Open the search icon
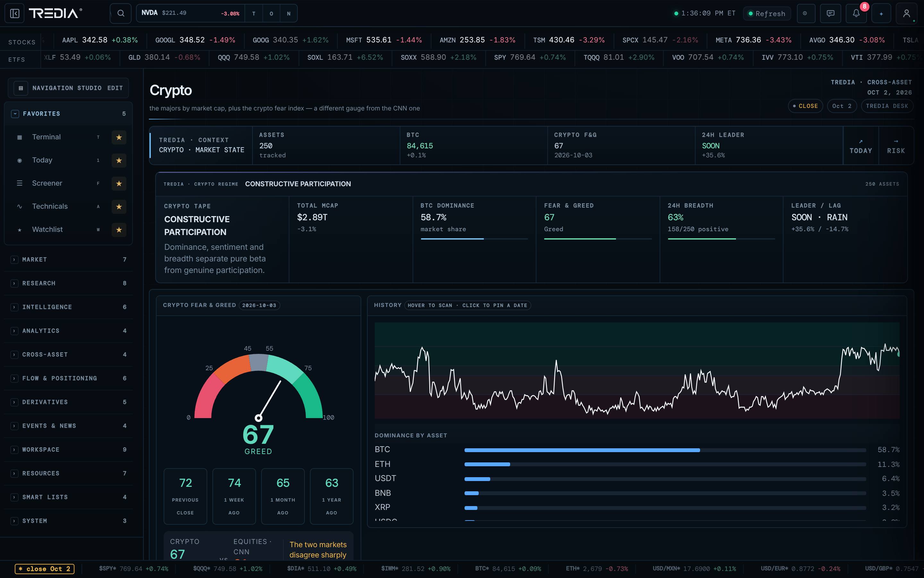 (x=121, y=13)
